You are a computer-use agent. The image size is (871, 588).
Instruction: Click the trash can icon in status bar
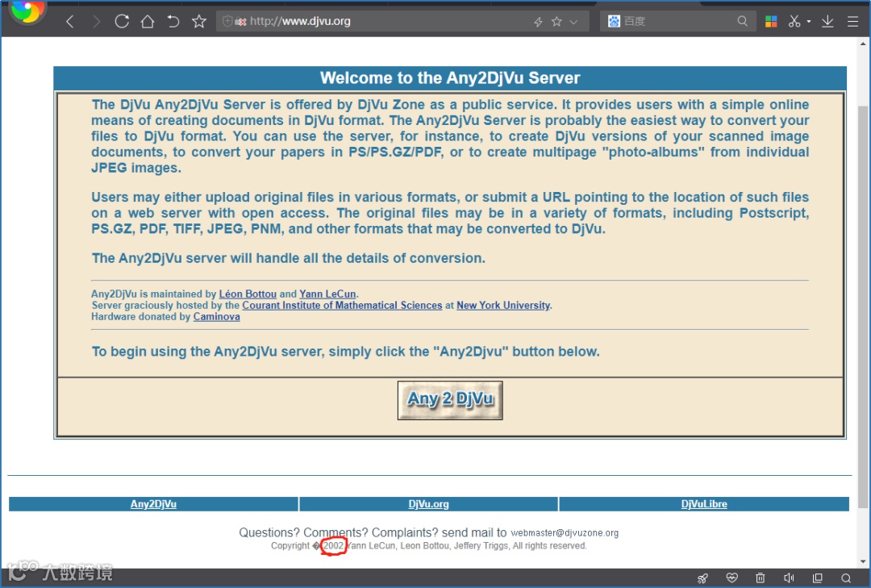pos(761,578)
